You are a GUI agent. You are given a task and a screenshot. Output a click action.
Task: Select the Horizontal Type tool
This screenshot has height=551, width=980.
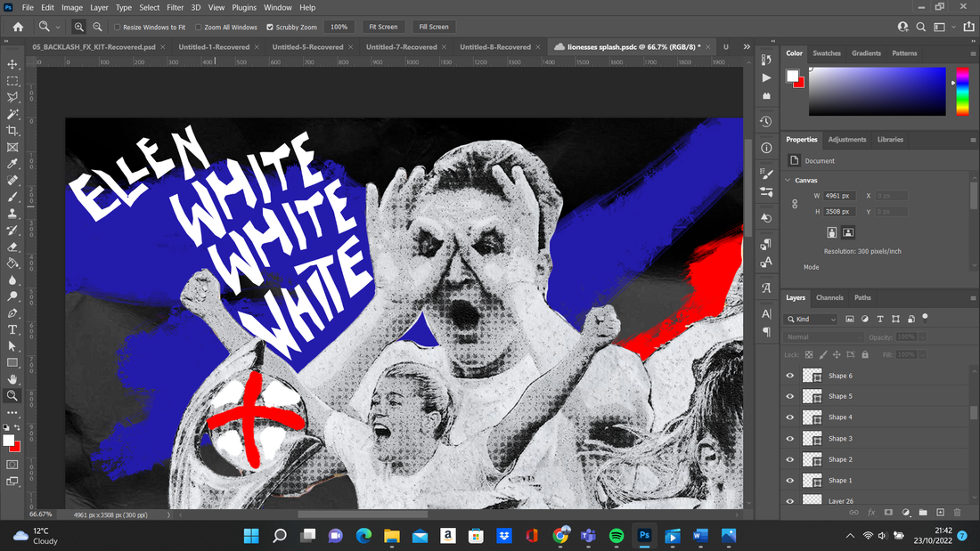12,329
